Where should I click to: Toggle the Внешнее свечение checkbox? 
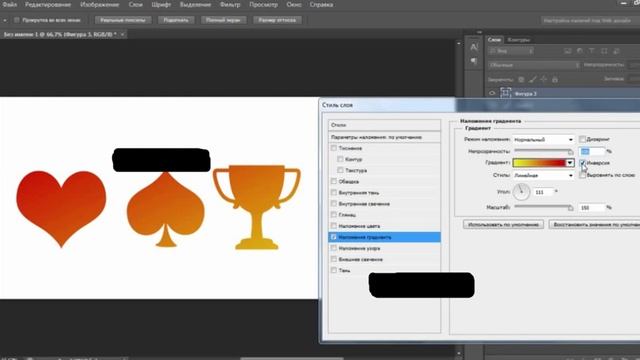coord(334,259)
